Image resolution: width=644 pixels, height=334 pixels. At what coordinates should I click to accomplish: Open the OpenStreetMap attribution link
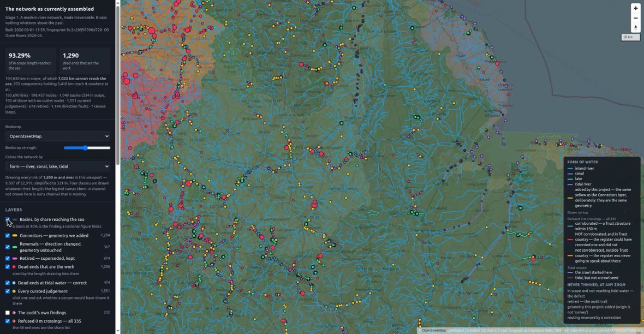click(x=434, y=330)
